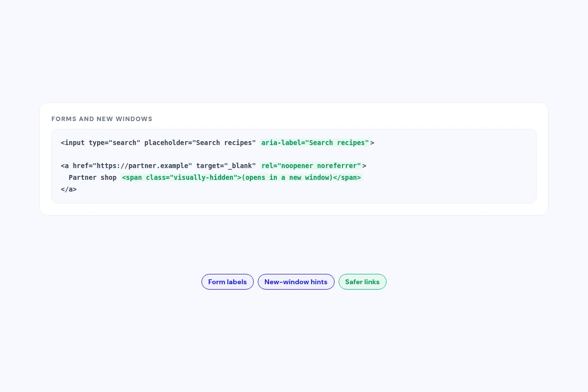Viewport: 588px width, 392px height.
Task: Click the <input opening tag text
Action: (x=73, y=143)
